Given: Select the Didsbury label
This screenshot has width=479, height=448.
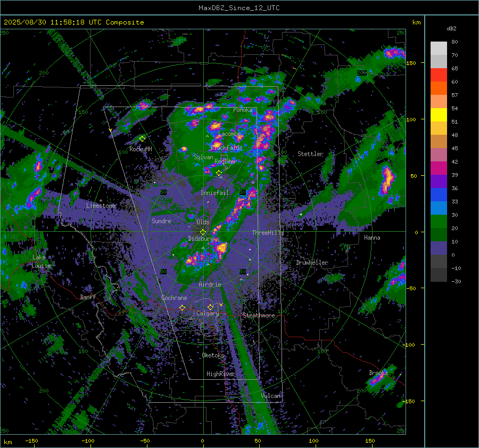Looking at the screenshot, I should point(201,239).
